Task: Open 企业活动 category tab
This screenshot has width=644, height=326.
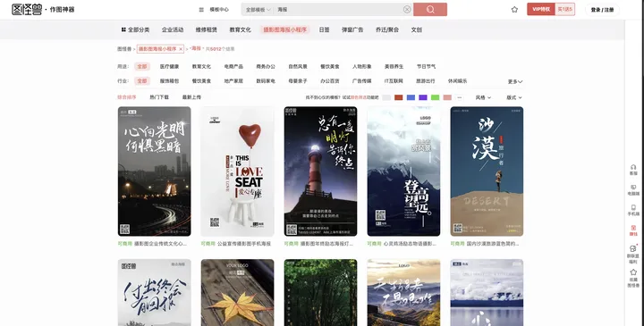Action: (x=173, y=29)
